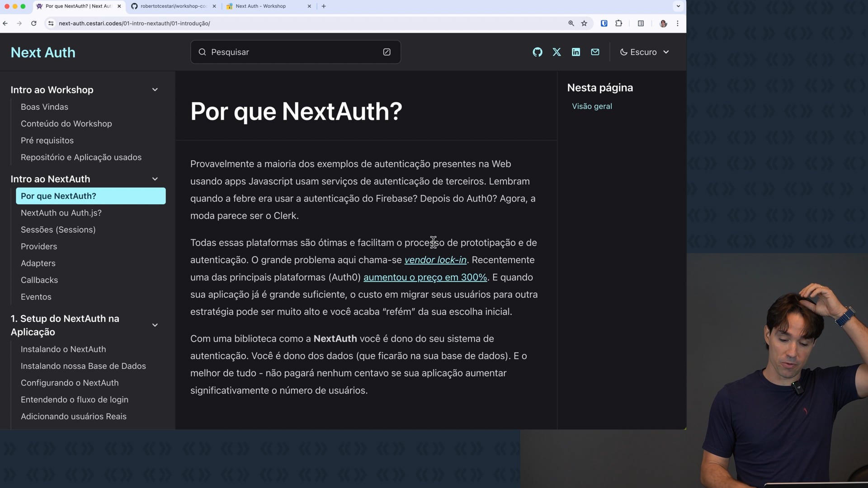Switch to the robertotcestari/workshop GitHub tab
Image resolution: width=868 pixels, height=488 pixels.
point(173,6)
